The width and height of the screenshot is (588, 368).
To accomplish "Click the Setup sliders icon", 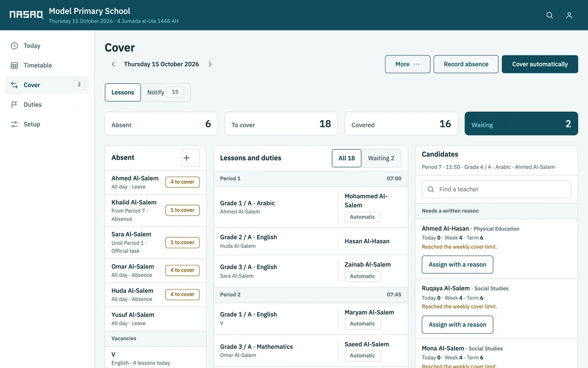I will pyautogui.click(x=14, y=124).
